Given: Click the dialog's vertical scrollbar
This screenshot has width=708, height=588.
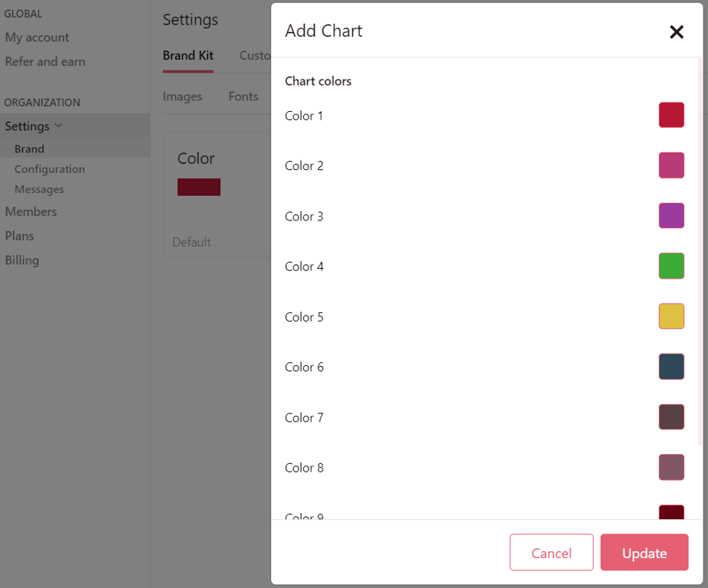Looking at the screenshot, I should click(700, 253).
